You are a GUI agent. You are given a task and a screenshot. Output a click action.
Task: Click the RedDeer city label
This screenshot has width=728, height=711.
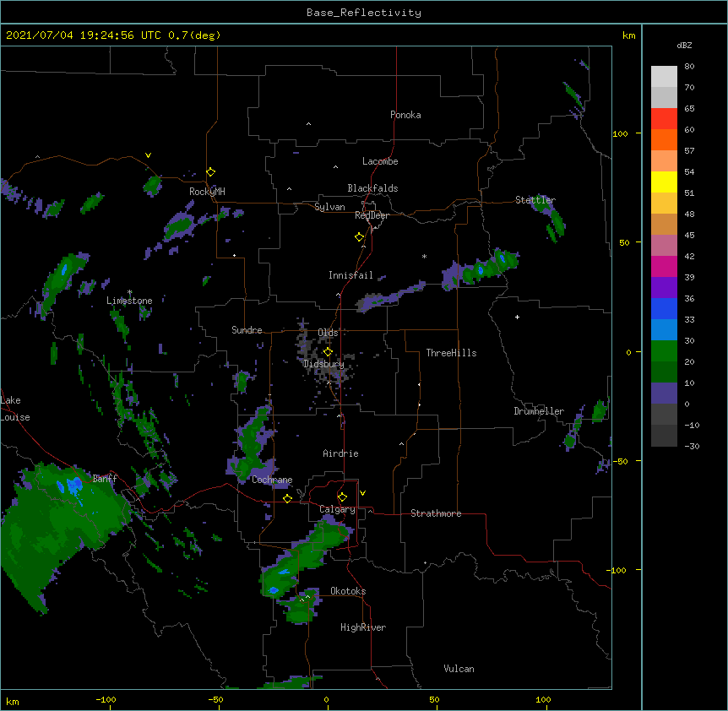[372, 215]
